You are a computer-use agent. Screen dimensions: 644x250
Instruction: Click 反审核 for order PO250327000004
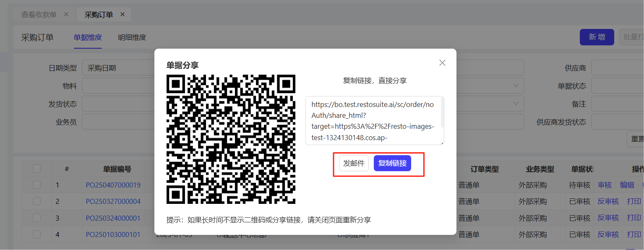tap(608, 201)
